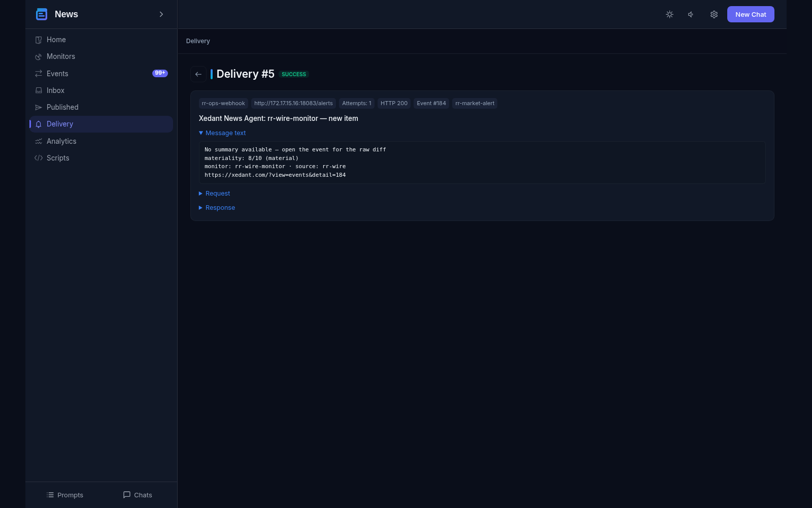The width and height of the screenshot is (812, 508).
Task: Click the rr-market-alert tag
Action: click(x=475, y=103)
